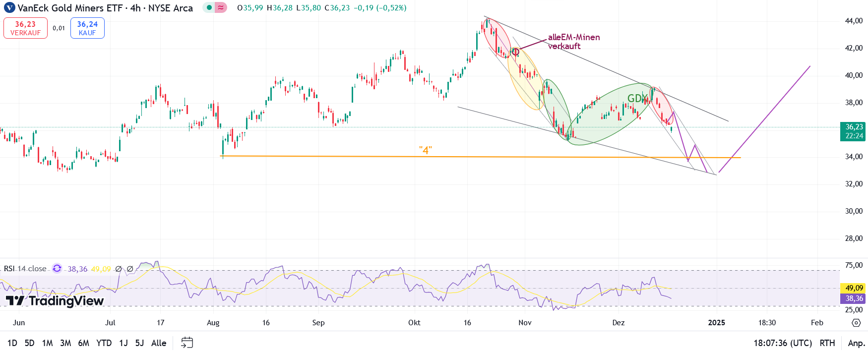Image resolution: width=868 pixels, height=353 pixels.
Task: Click the Nov time axis label
Action: (x=525, y=323)
